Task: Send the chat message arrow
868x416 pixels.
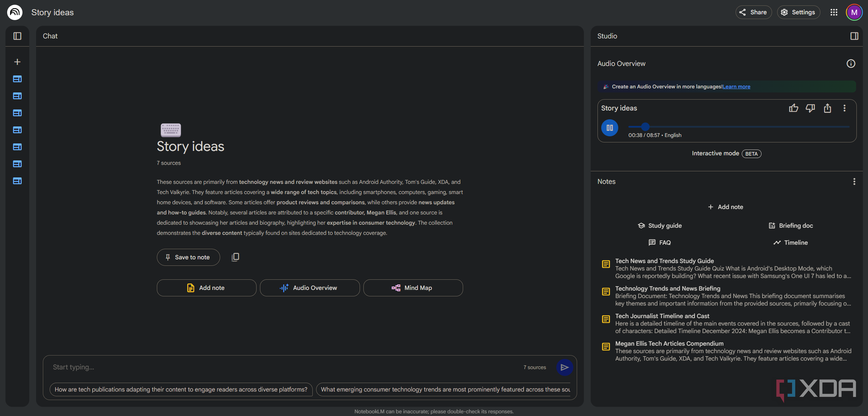Action: [564, 367]
